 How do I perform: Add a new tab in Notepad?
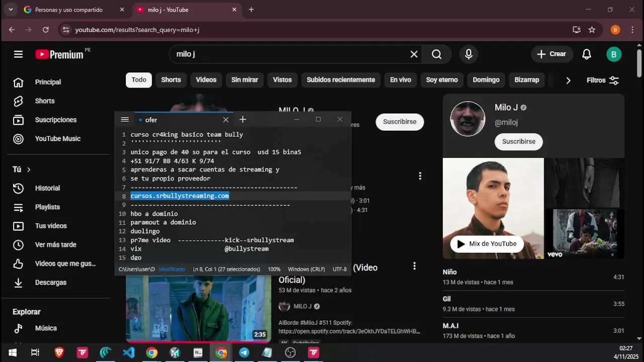(x=243, y=119)
